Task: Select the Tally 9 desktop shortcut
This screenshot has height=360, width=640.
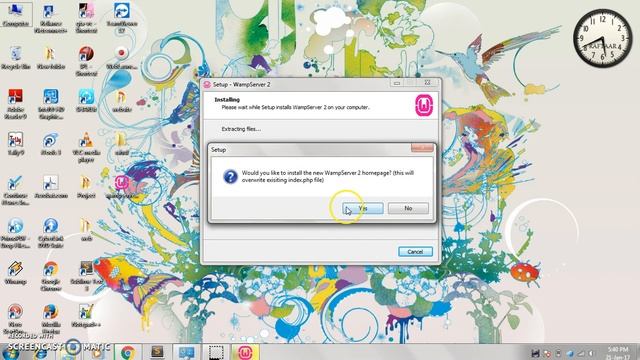Action: point(16,144)
